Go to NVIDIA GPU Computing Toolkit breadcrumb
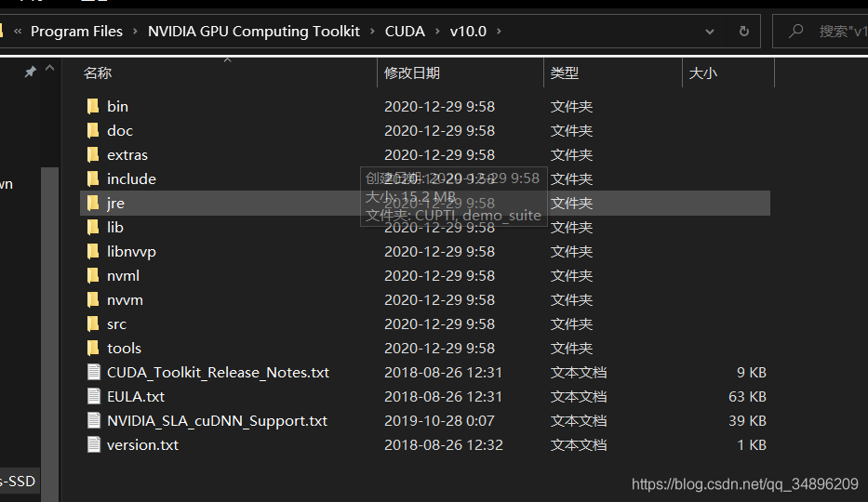The height and width of the screenshot is (502, 868). point(254,32)
